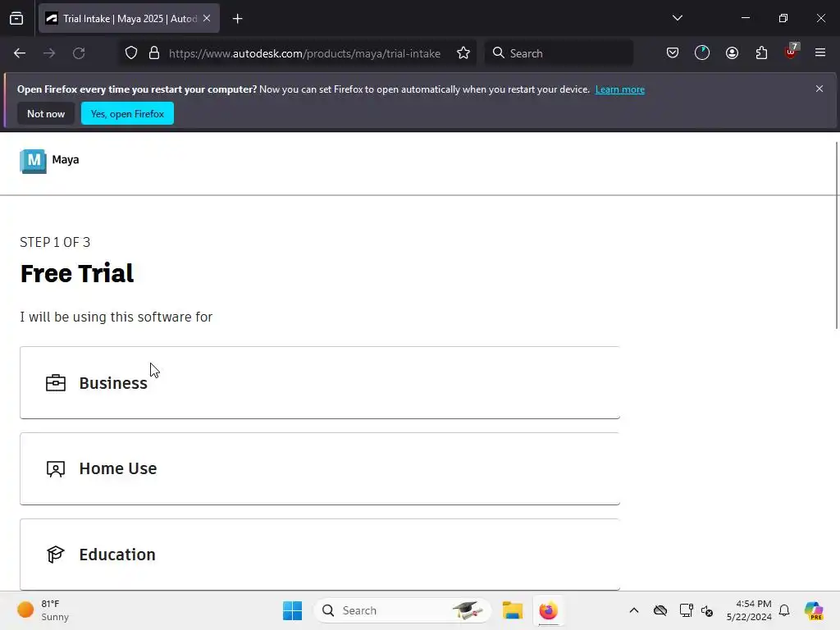Click the Maya product name text

click(66, 160)
